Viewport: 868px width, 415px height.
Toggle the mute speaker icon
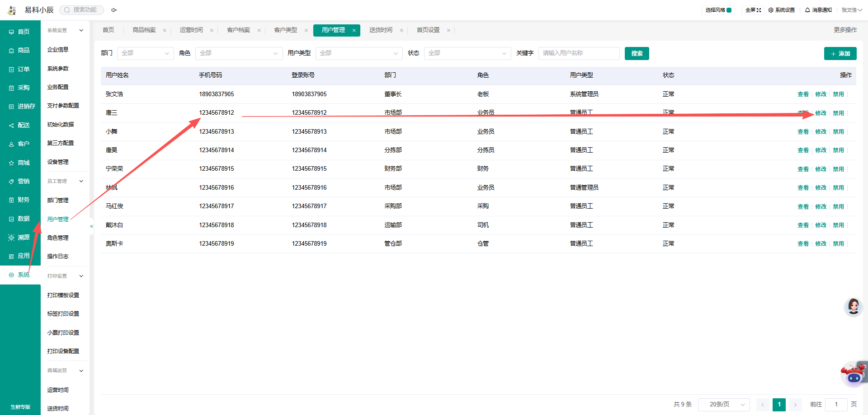pyautogui.click(x=114, y=10)
